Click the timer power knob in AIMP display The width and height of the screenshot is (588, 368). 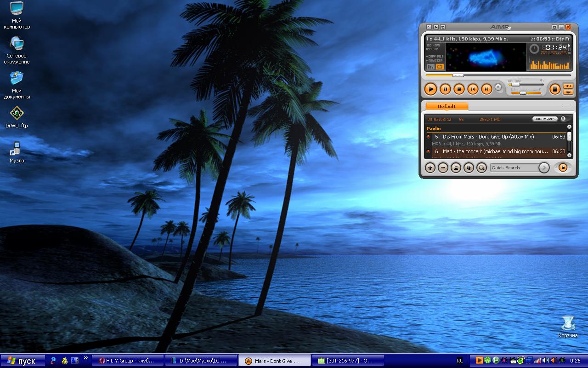(x=534, y=49)
